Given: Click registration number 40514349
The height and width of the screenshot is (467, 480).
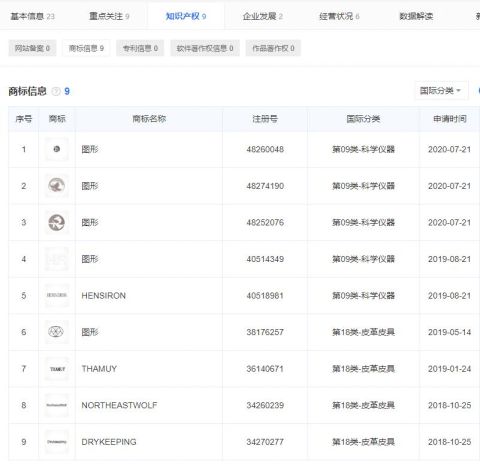Looking at the screenshot, I should [265, 259].
